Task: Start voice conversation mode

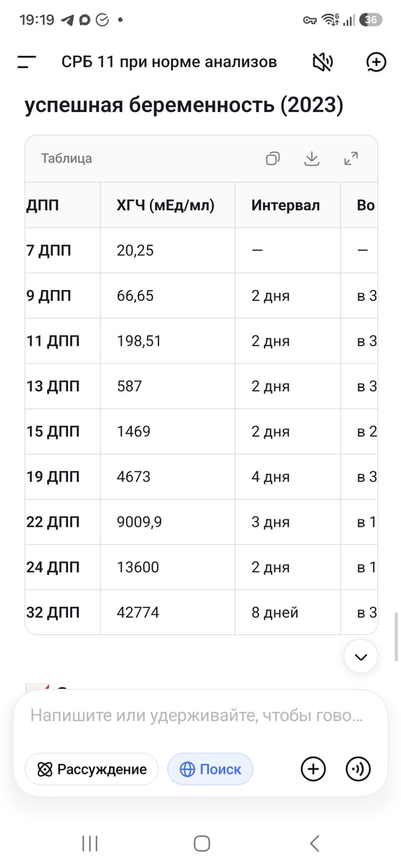Action: [x=358, y=769]
